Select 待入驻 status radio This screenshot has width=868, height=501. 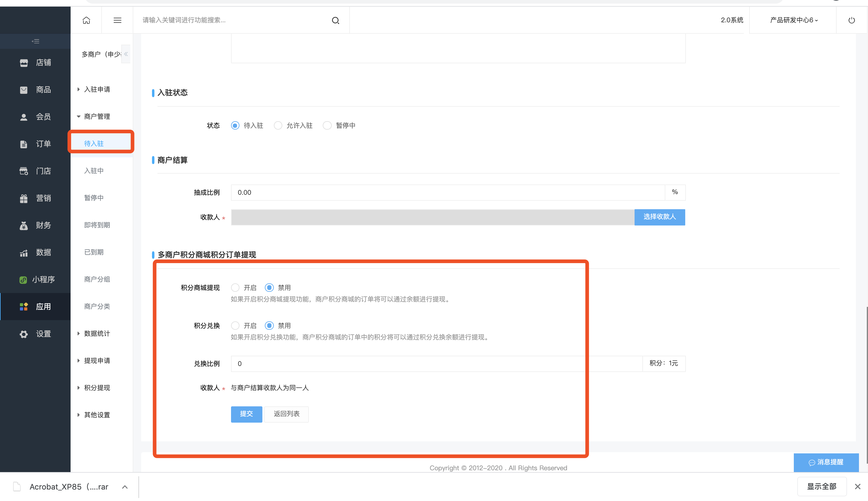[x=235, y=126]
